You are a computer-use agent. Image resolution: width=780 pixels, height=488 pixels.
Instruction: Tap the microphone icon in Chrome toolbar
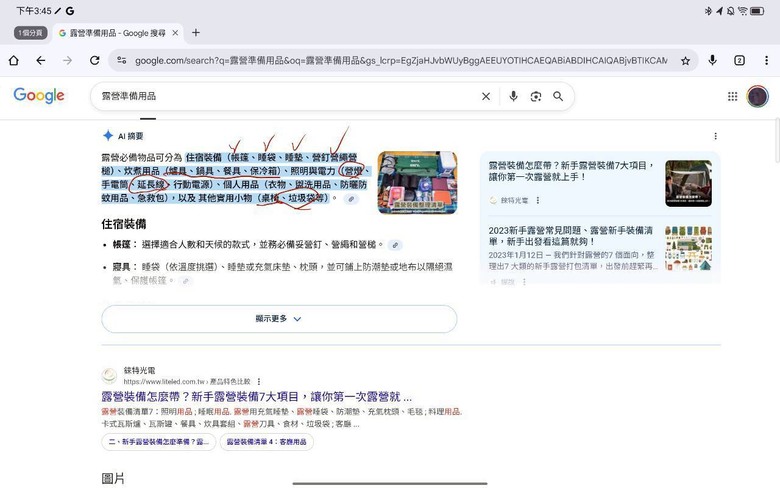click(713, 60)
